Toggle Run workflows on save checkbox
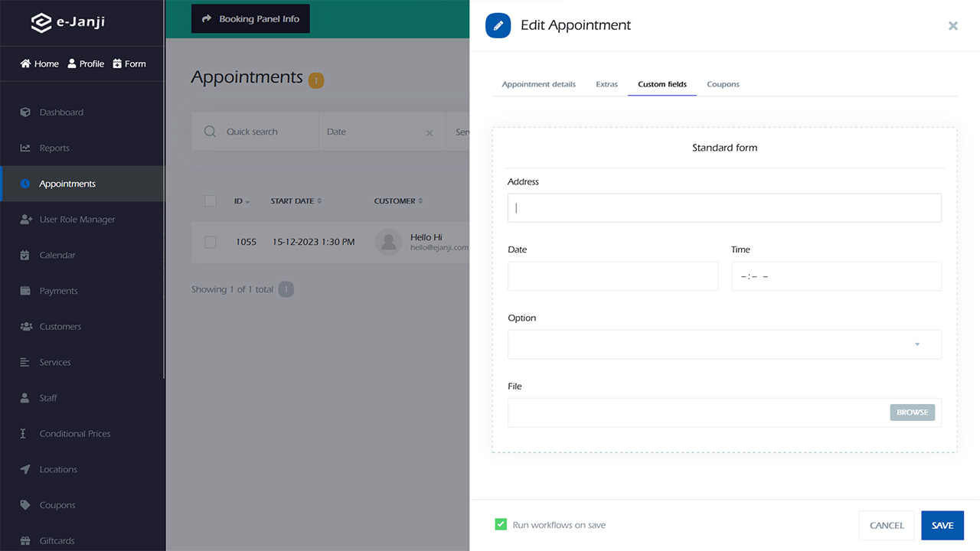Screen dimensions: 980x551 point(501,525)
